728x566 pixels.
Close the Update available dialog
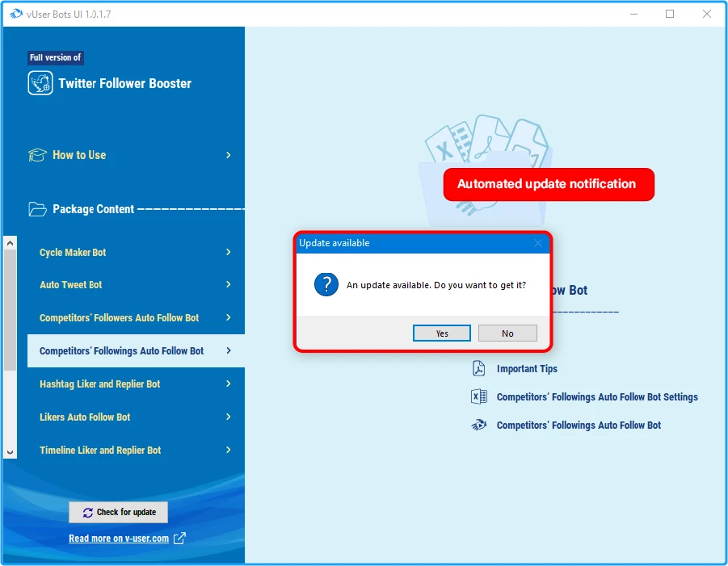click(x=537, y=243)
